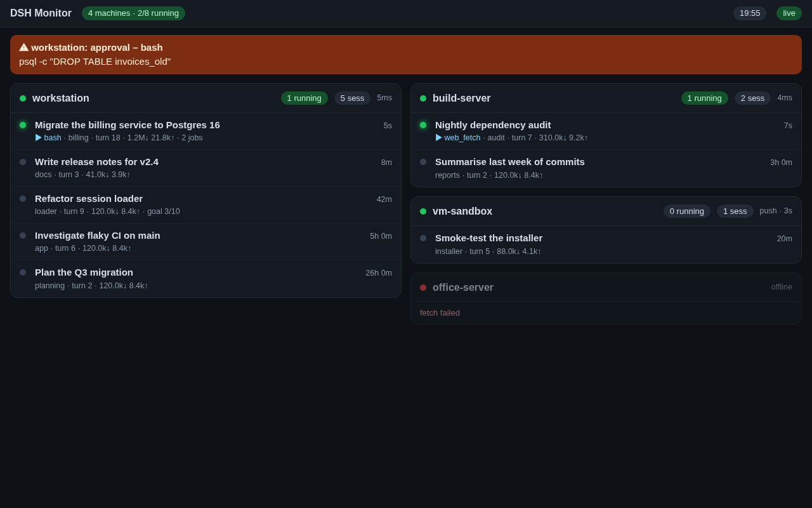Click the offline label on office-server
The image size is (812, 508).
pos(782,287)
